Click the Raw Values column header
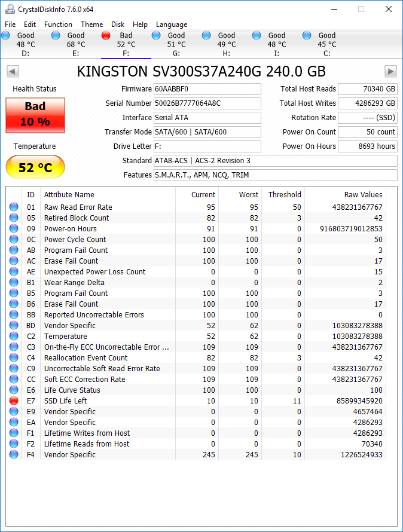 pos(345,195)
